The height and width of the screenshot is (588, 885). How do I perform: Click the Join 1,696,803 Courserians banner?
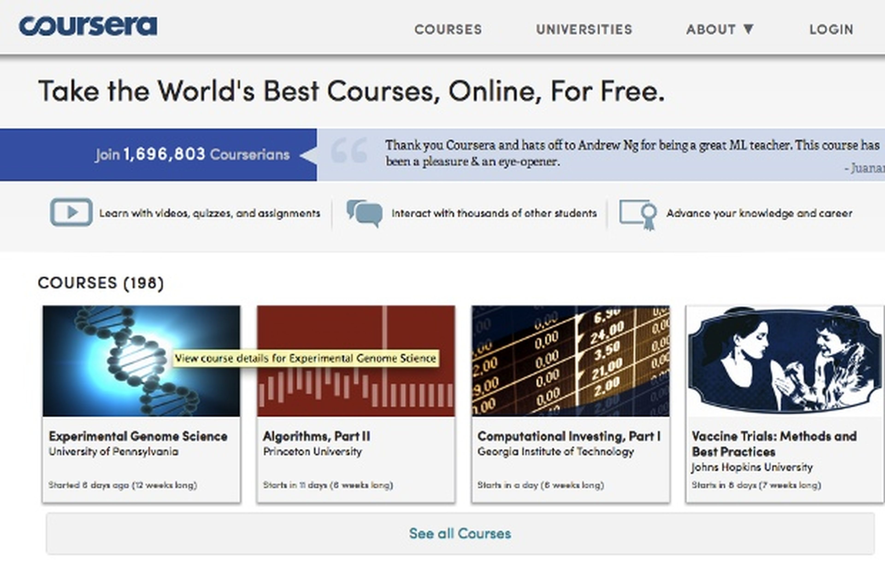point(158,155)
